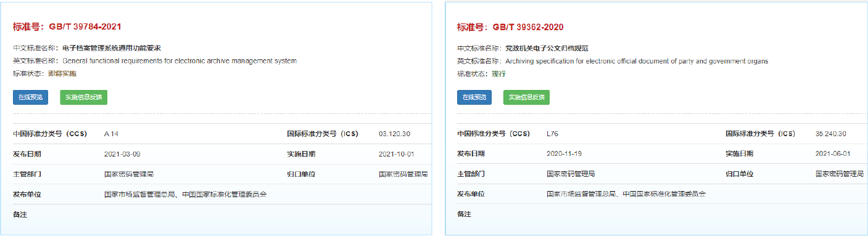Click 发布单位 value in GB/T 39362-2020 card
Viewport: 868px width, 236px height.
[x=626, y=194]
